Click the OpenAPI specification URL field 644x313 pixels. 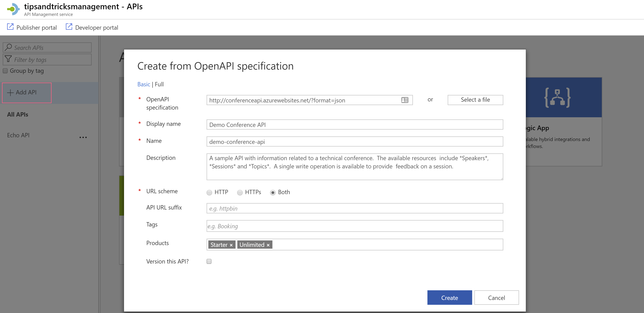click(309, 100)
